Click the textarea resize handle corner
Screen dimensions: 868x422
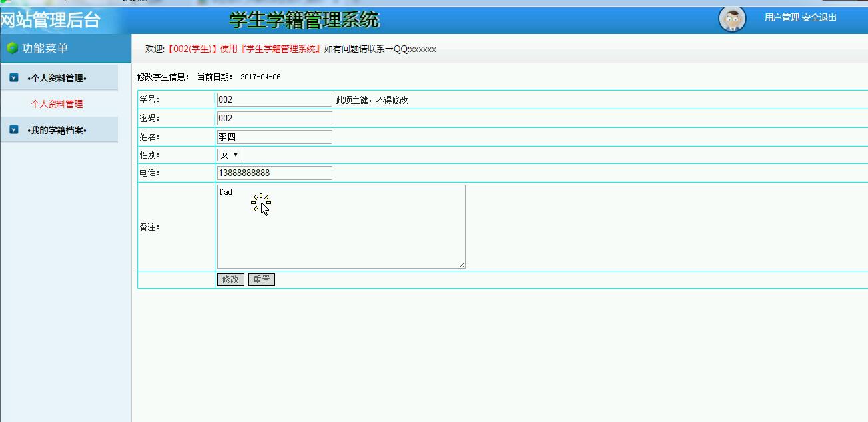click(462, 265)
